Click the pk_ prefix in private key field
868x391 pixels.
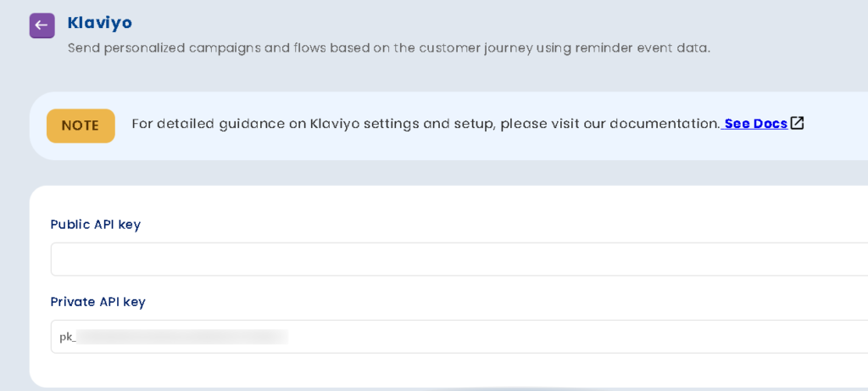tap(67, 337)
